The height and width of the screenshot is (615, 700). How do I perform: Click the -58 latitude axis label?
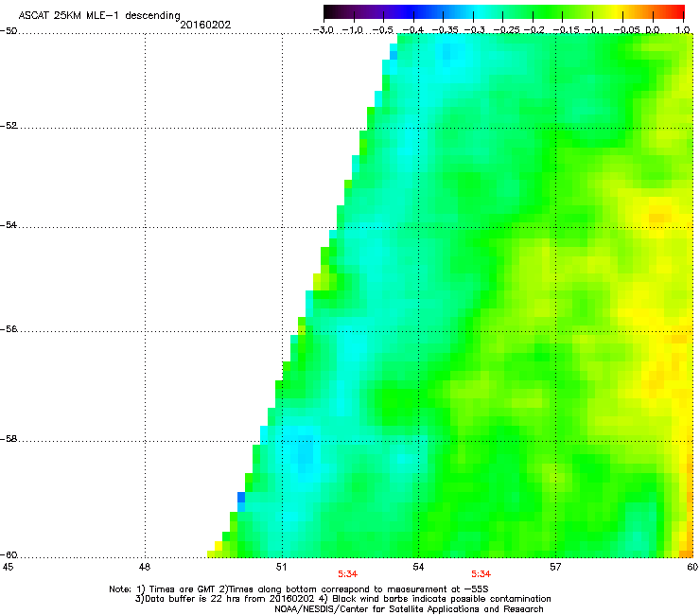click(9, 439)
